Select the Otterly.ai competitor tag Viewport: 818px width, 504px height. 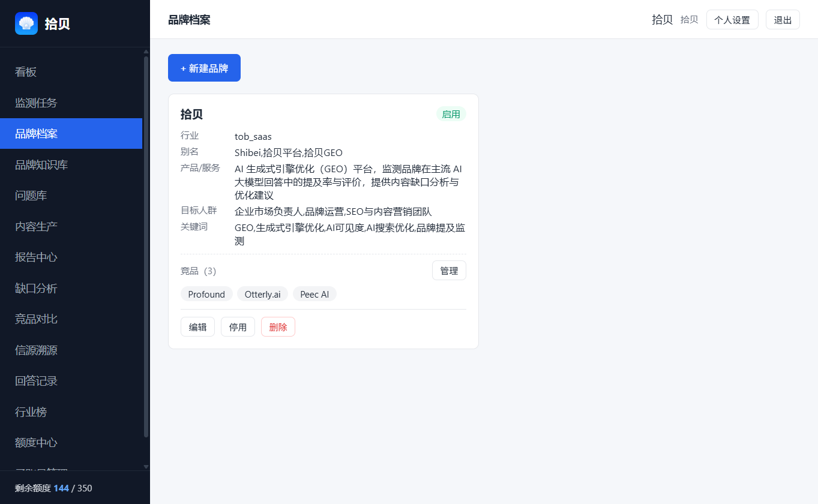coord(263,294)
